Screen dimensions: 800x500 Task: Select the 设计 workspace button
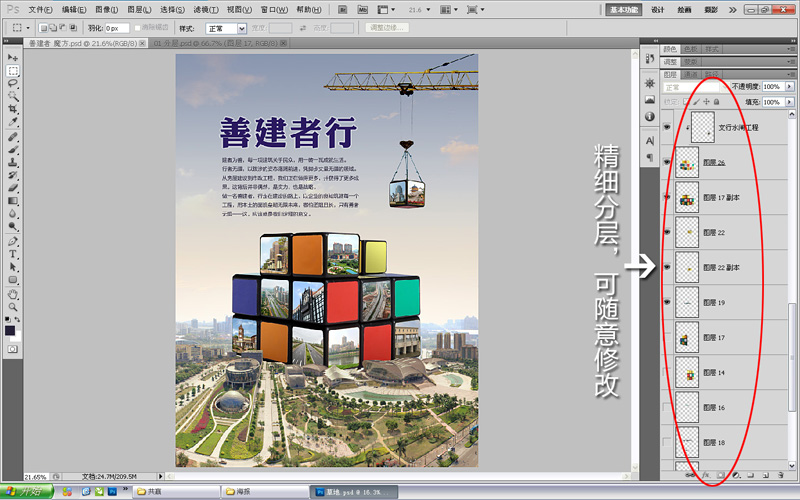pos(658,10)
